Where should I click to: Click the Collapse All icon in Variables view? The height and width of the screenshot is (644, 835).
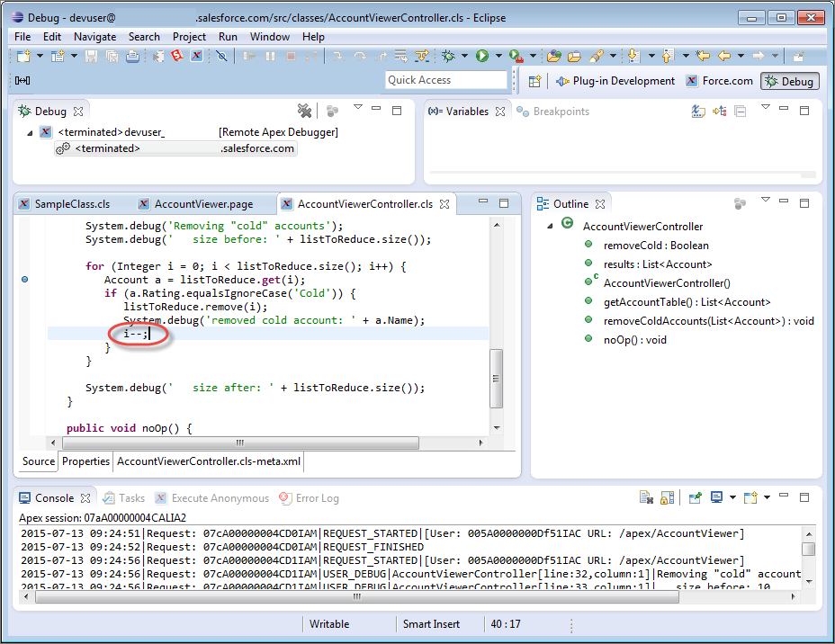click(741, 111)
